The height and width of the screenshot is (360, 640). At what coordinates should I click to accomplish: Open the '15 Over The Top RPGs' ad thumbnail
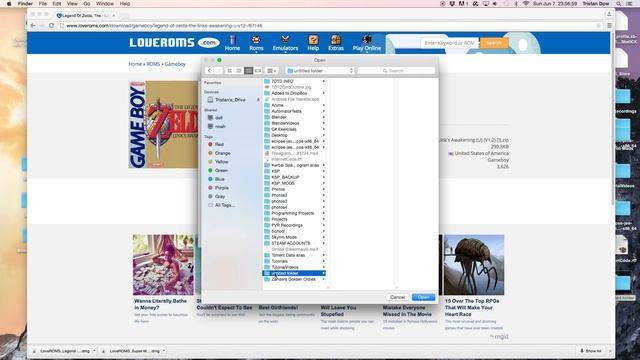pyautogui.click(x=474, y=265)
